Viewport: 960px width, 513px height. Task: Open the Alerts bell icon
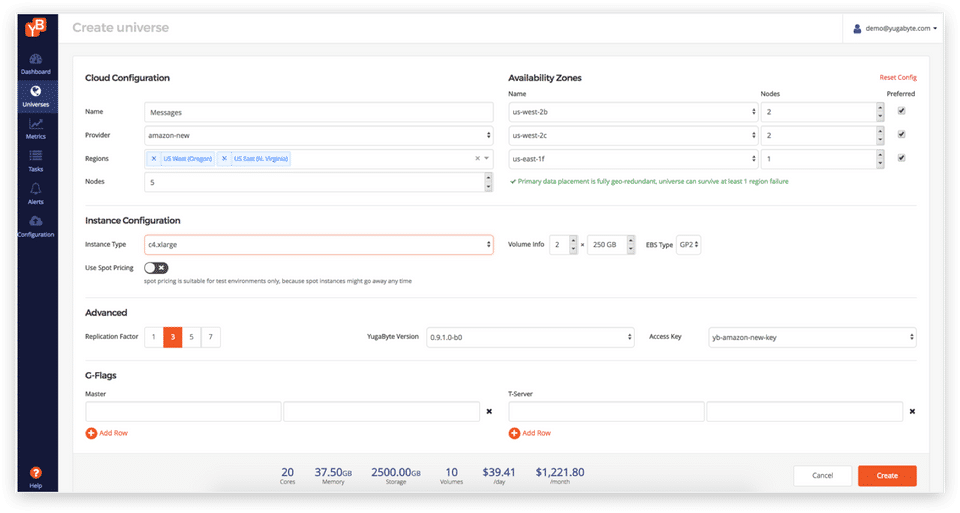coord(35,188)
